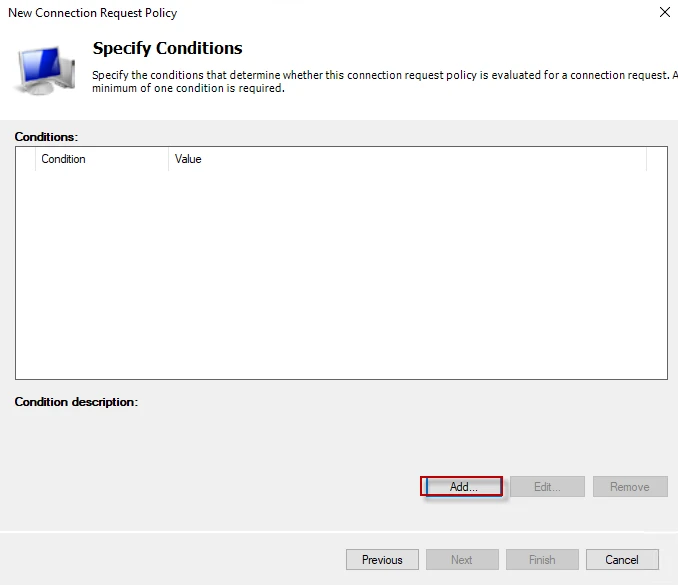Click the narrow blank header left of Condition
The image size is (678, 585).
[25, 159]
